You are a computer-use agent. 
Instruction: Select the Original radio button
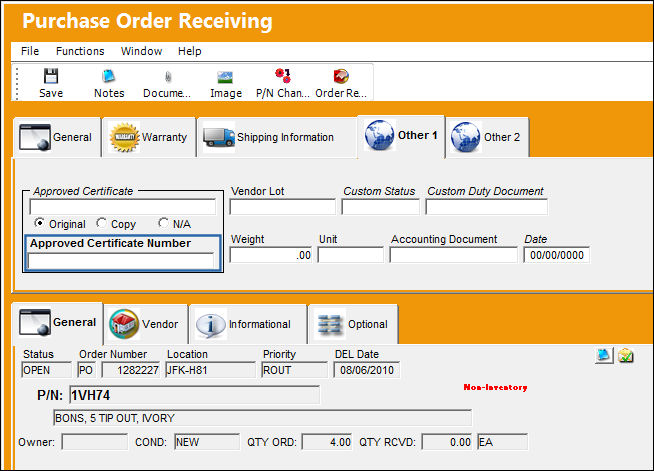point(39,223)
